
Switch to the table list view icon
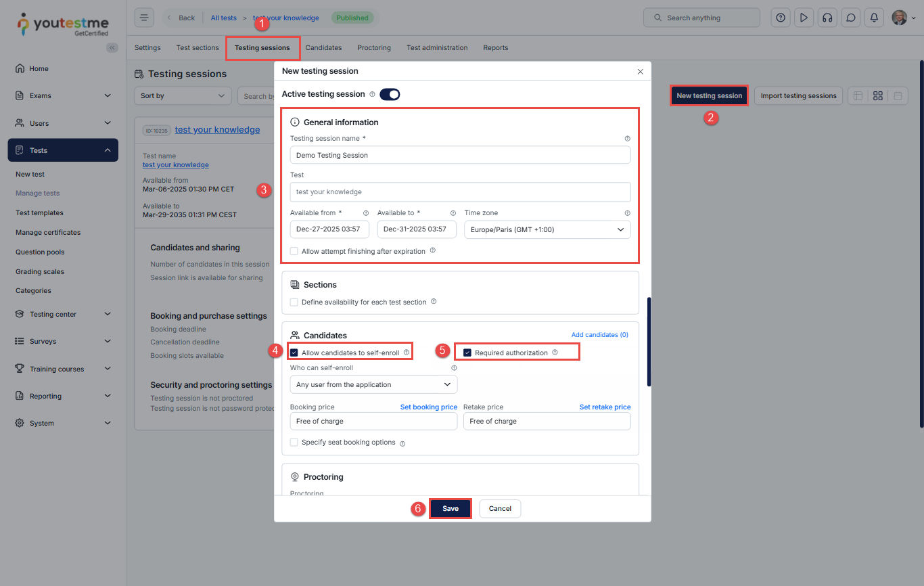[858, 96]
